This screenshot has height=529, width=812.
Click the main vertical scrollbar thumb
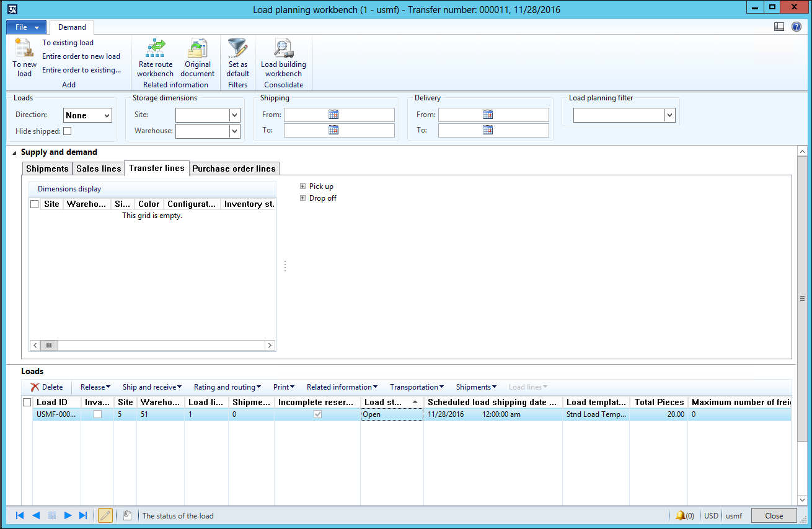coord(802,298)
